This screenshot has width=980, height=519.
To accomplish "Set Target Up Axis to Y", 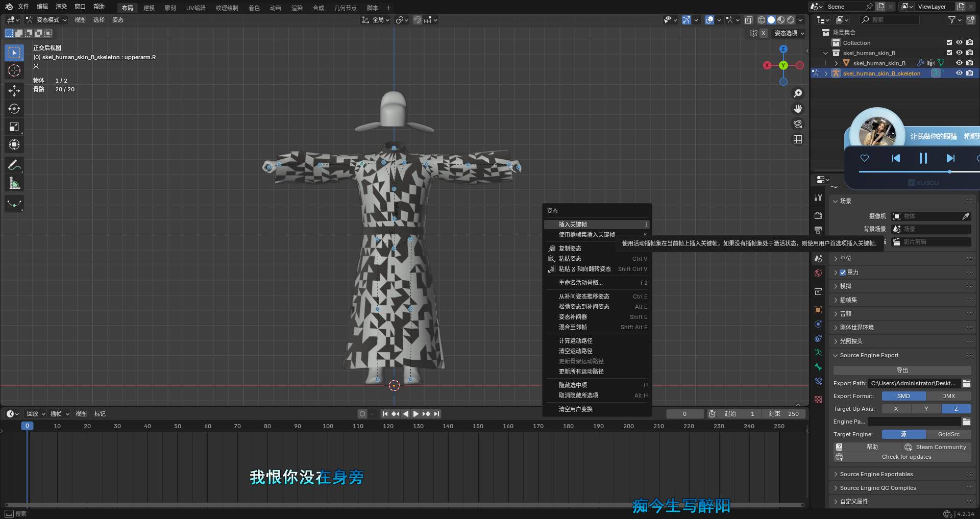I will (x=926, y=409).
